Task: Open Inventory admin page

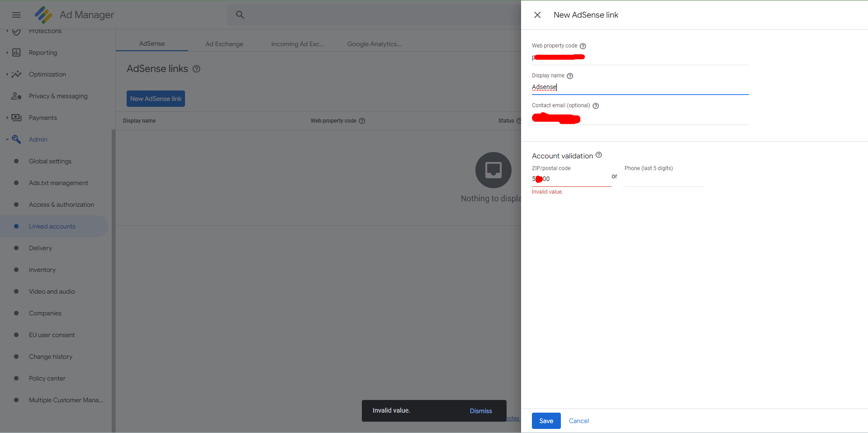Action: (42, 270)
